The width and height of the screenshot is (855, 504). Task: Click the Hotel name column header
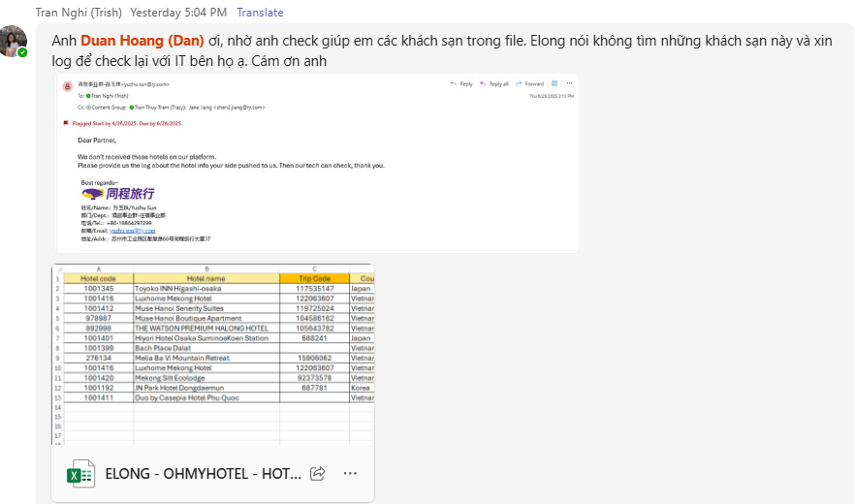tap(206, 279)
